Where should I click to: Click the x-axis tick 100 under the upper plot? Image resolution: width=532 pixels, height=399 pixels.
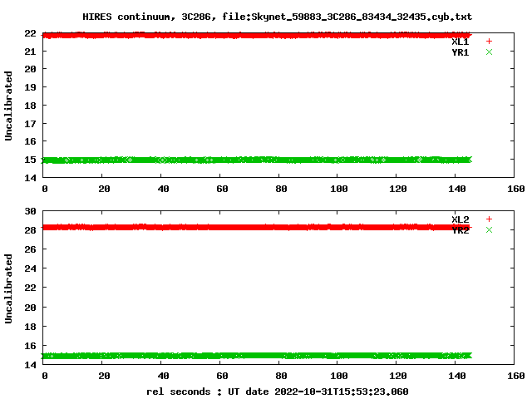click(x=339, y=189)
